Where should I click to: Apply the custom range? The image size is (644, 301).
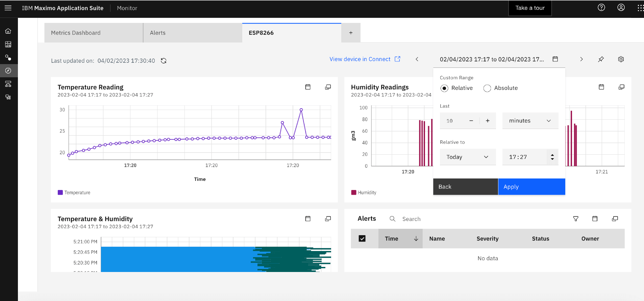pyautogui.click(x=531, y=187)
